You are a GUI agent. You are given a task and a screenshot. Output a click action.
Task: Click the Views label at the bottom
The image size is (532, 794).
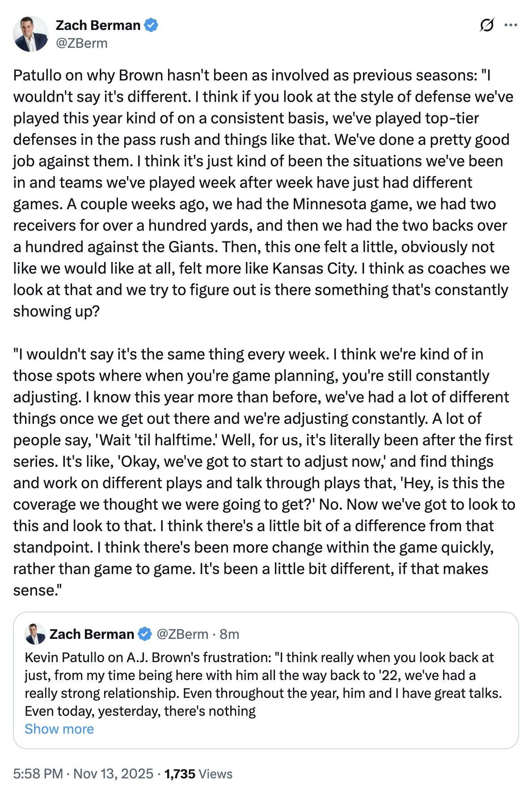point(215,774)
